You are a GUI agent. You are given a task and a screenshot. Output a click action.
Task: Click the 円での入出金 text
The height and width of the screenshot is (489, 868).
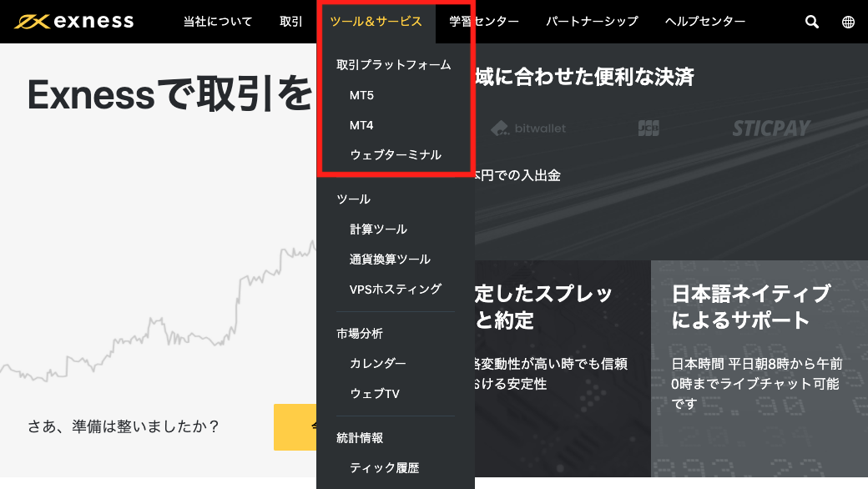(x=517, y=175)
